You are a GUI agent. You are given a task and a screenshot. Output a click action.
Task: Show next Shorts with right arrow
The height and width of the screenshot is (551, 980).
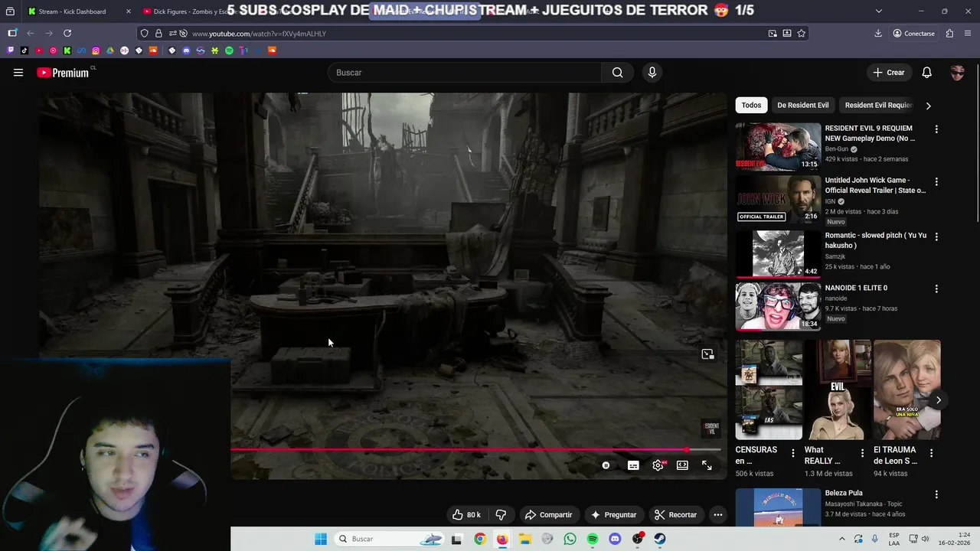(938, 400)
